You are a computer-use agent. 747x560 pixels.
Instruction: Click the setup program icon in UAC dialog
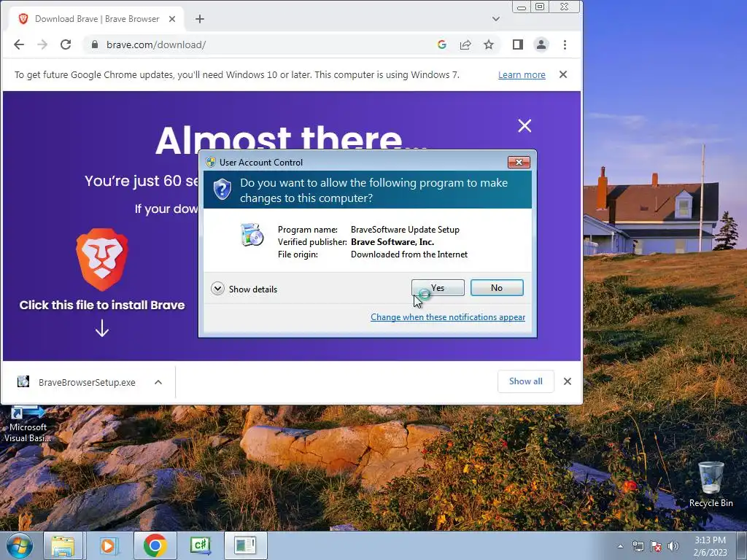click(252, 235)
